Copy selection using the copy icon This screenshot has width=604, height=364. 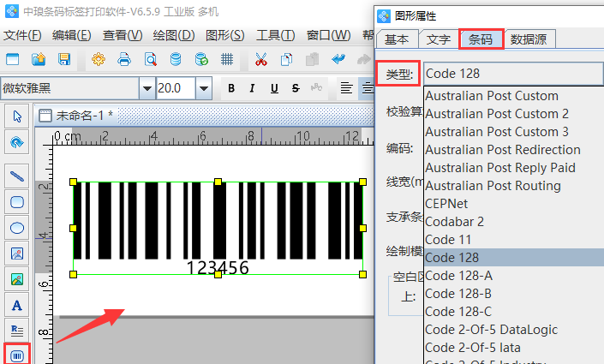(287, 59)
